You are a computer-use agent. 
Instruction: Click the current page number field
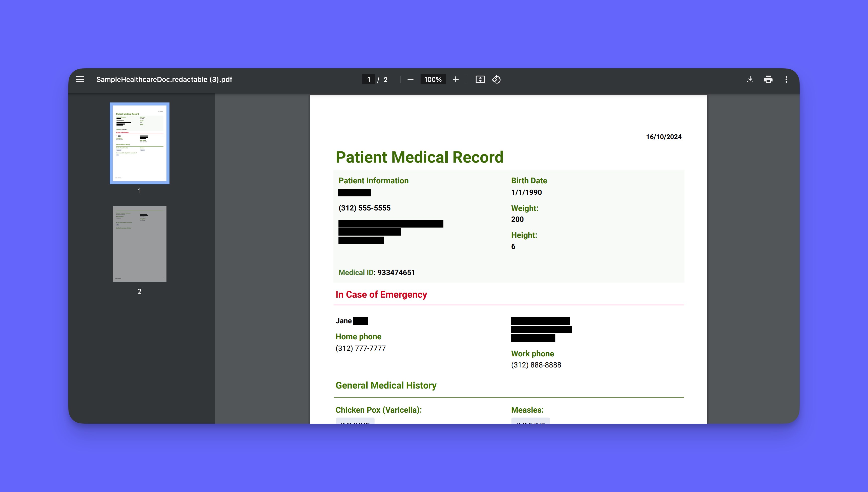click(x=369, y=79)
